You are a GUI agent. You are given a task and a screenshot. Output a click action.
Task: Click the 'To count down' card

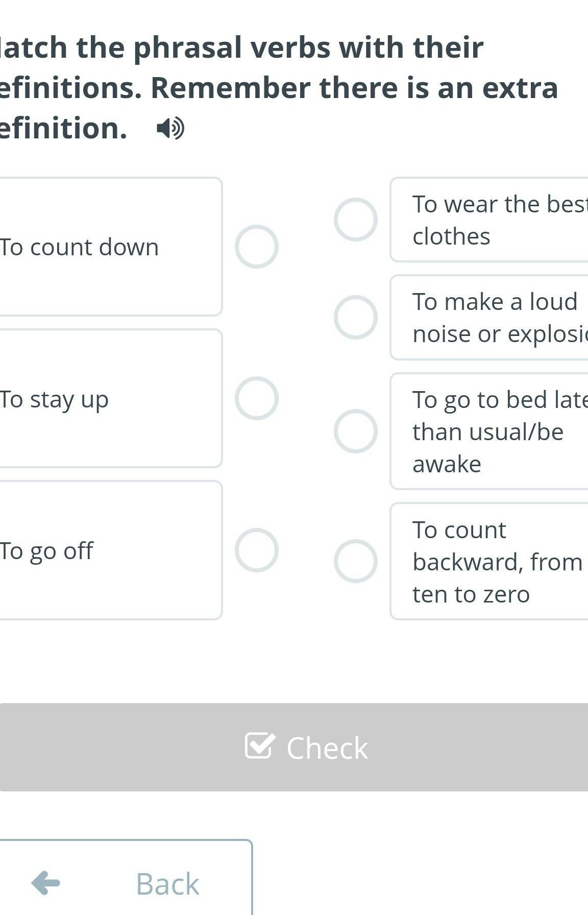[x=111, y=247]
